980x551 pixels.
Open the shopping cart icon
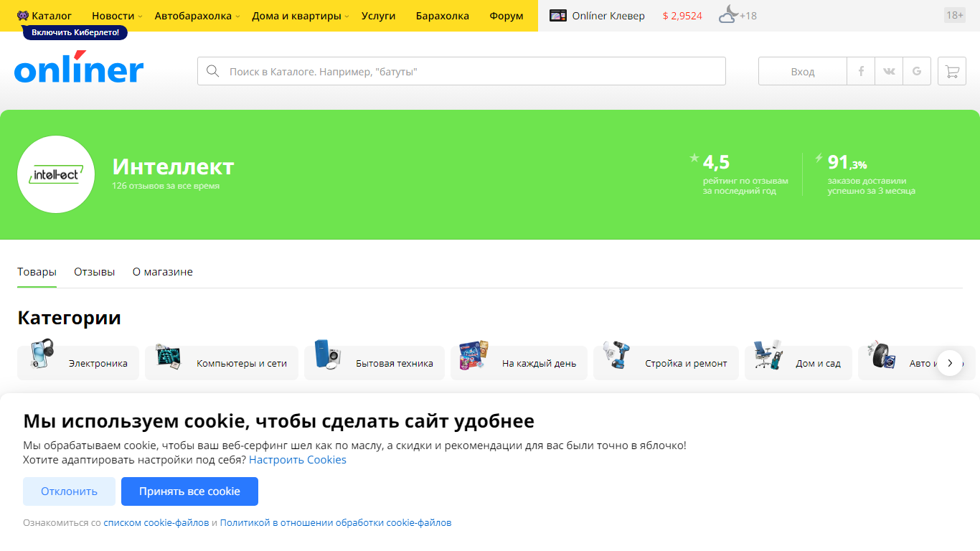(952, 71)
